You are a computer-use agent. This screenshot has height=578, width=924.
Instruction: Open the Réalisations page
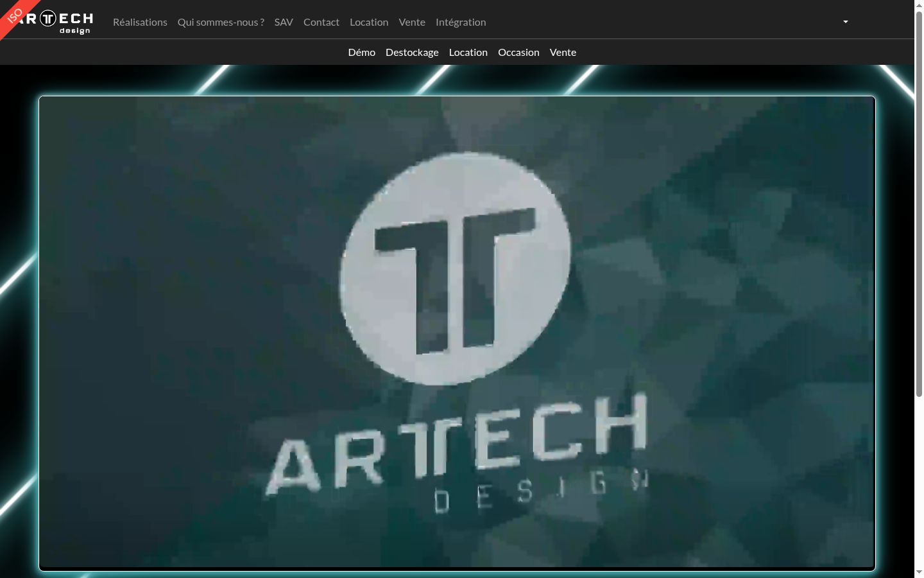pos(140,22)
